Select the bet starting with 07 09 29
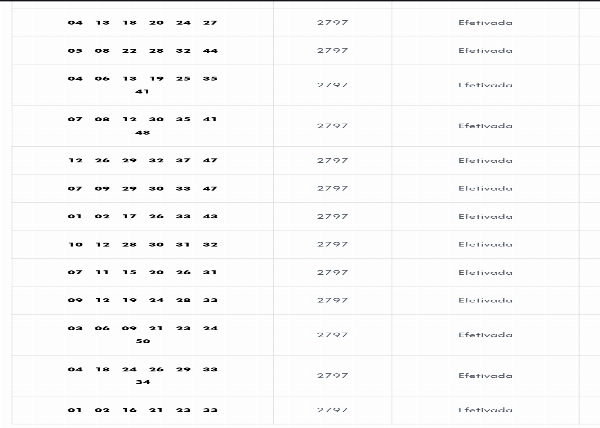The image size is (600, 428). tap(142, 188)
